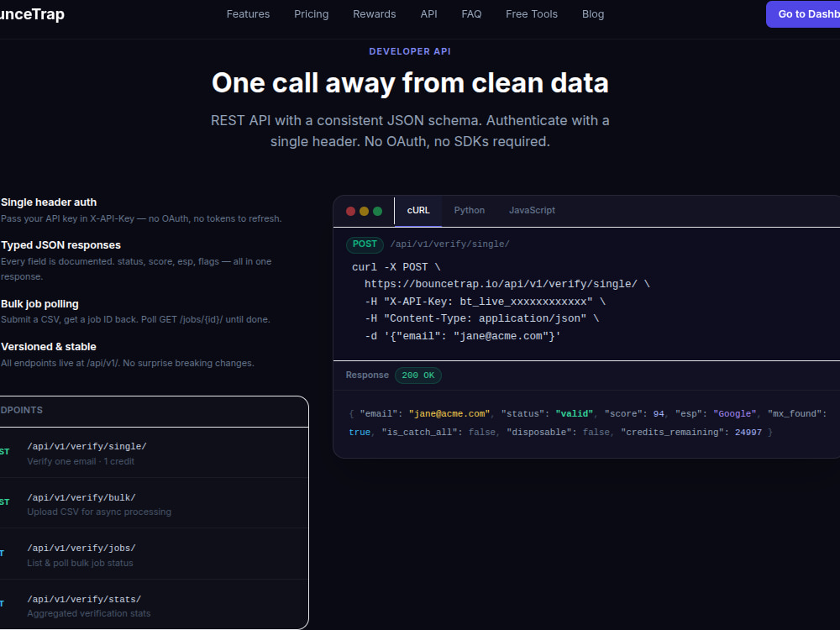Screen dimensions: 840x630
Task: Click the green window dot
Action: click(x=378, y=211)
